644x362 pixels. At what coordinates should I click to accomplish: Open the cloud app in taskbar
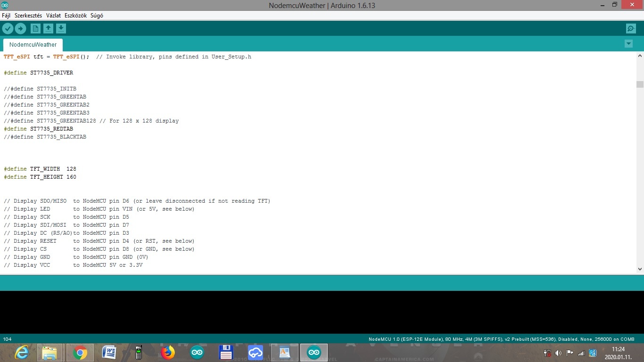click(x=256, y=353)
